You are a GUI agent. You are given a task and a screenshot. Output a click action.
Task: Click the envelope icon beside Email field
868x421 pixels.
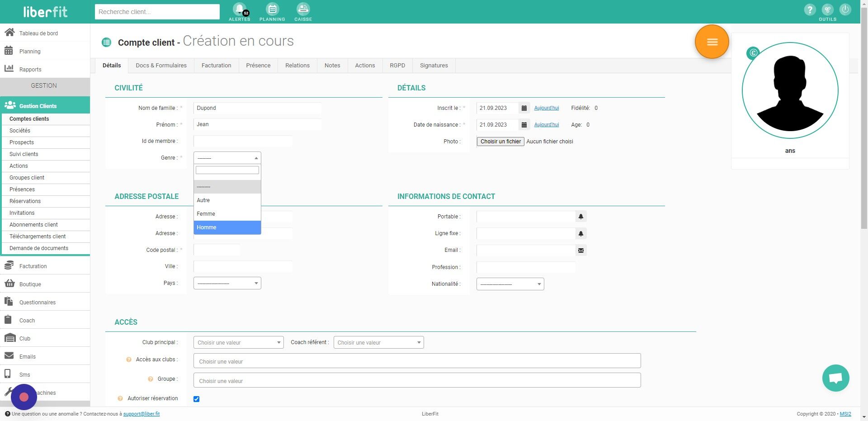[581, 251]
